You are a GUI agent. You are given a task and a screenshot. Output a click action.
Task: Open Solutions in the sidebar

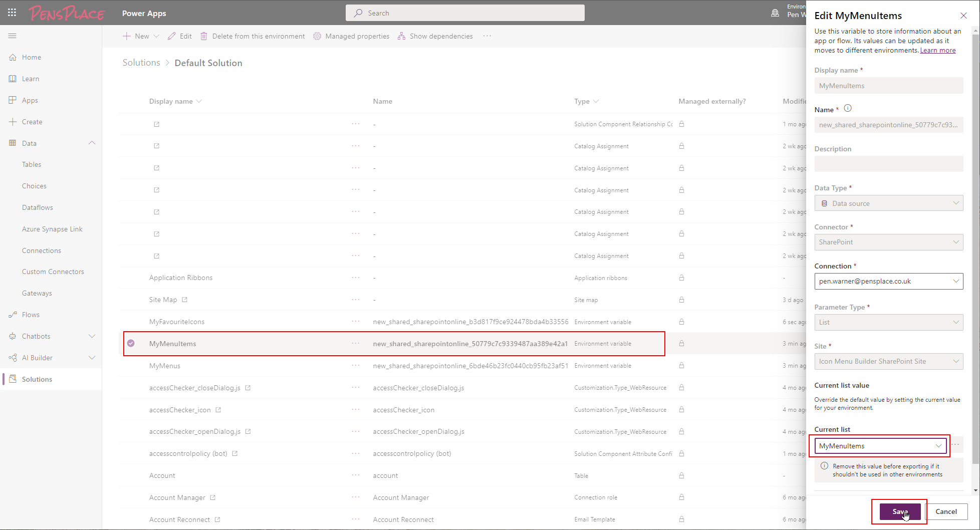click(37, 379)
